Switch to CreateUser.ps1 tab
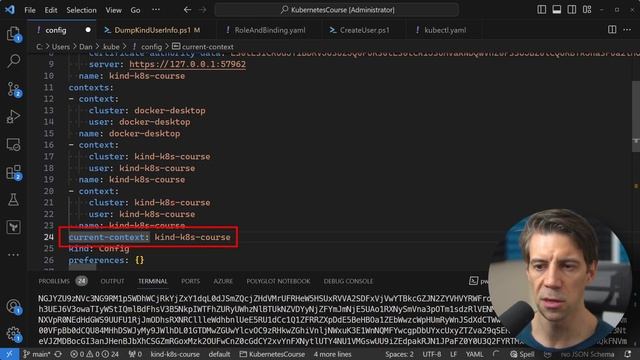 click(364, 30)
